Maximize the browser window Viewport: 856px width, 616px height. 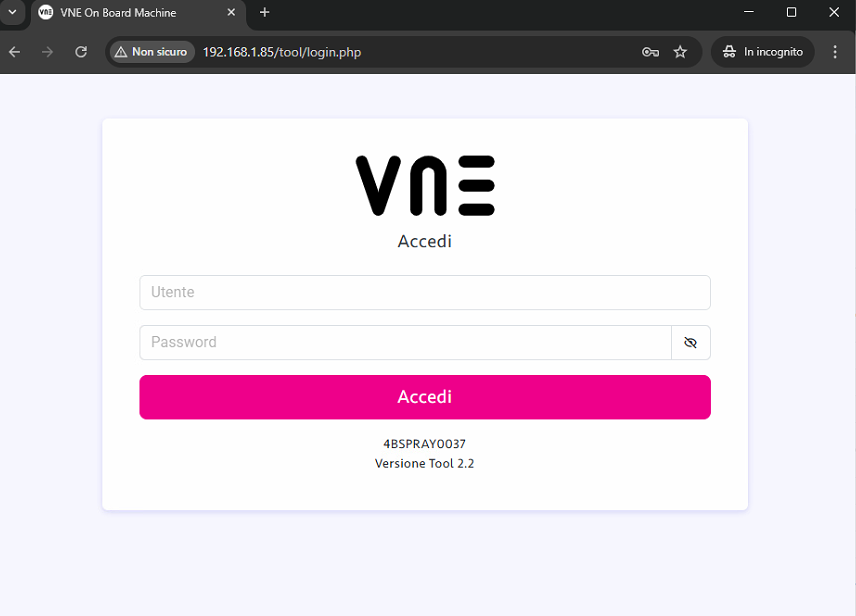792,12
